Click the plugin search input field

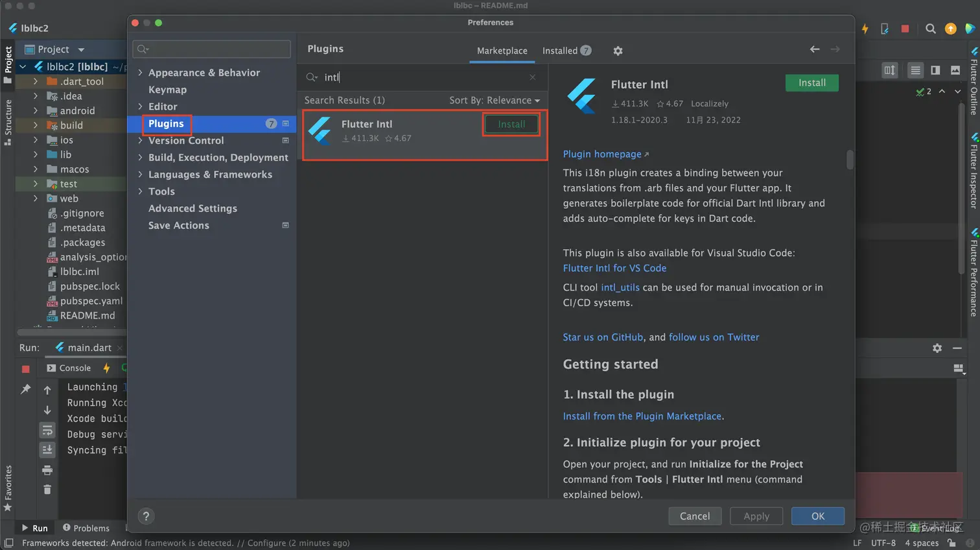tap(421, 77)
